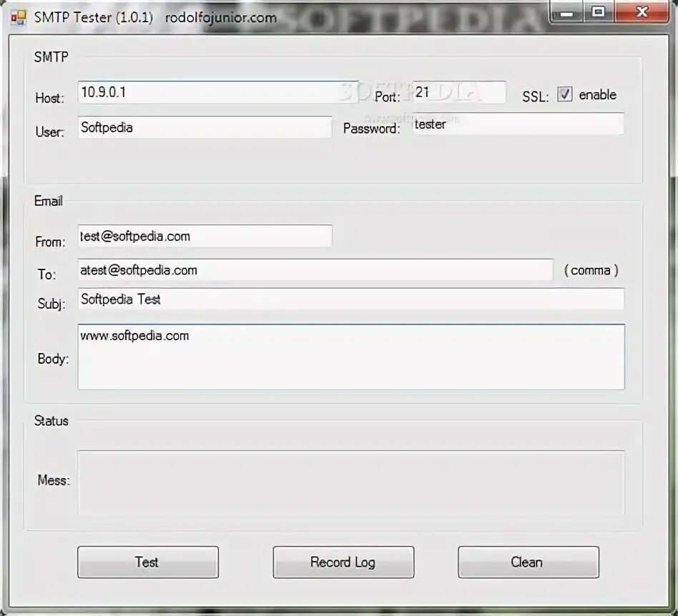Click the "Status" group heading
Image resolution: width=678 pixels, height=616 pixels.
click(x=51, y=421)
